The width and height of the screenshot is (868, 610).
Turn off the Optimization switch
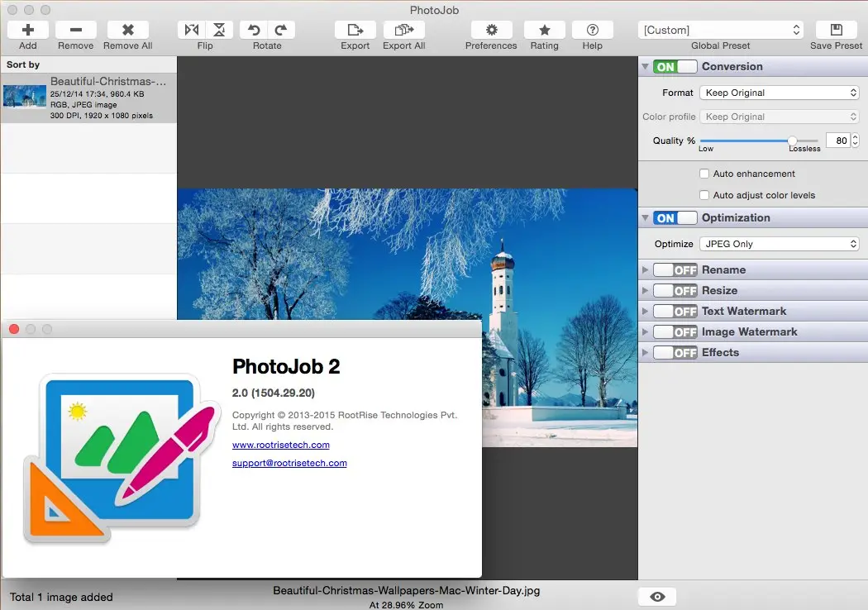[675, 217]
